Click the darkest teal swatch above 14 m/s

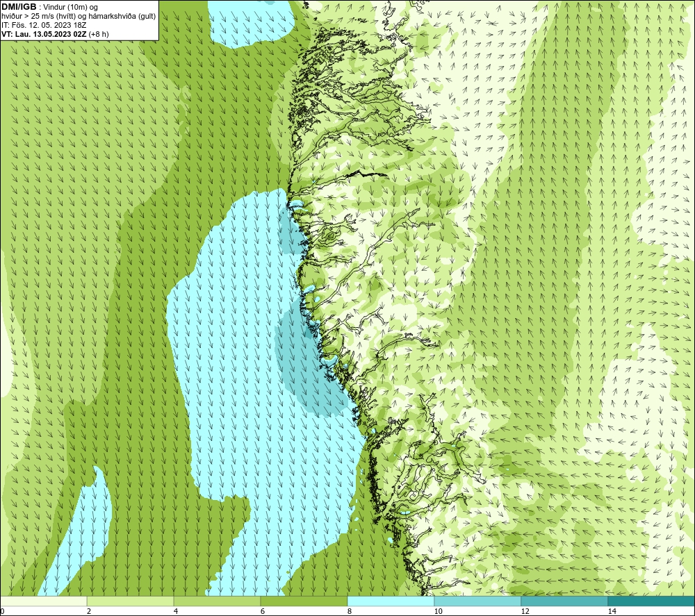tap(651, 601)
